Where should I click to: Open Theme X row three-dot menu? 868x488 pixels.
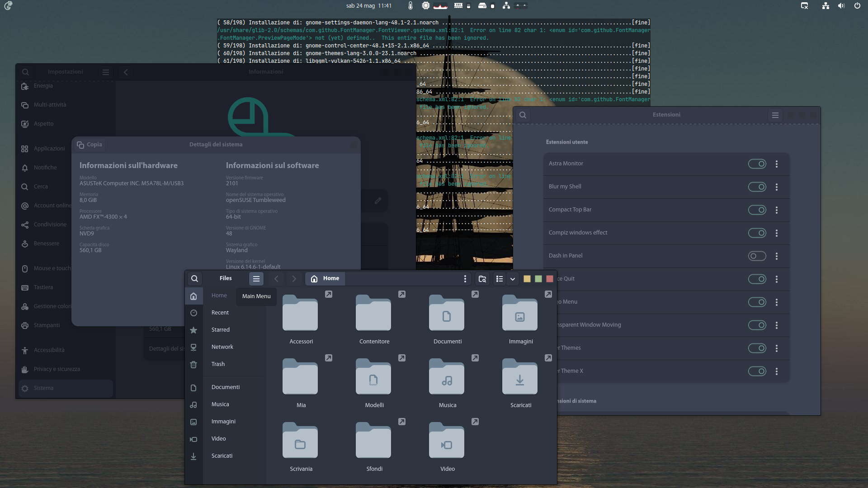[x=777, y=371]
